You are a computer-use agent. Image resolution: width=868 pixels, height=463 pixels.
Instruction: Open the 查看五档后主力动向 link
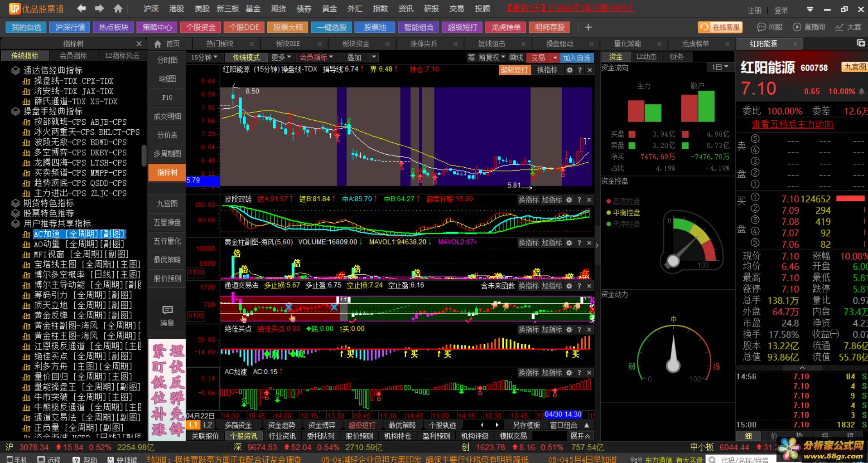(x=792, y=124)
